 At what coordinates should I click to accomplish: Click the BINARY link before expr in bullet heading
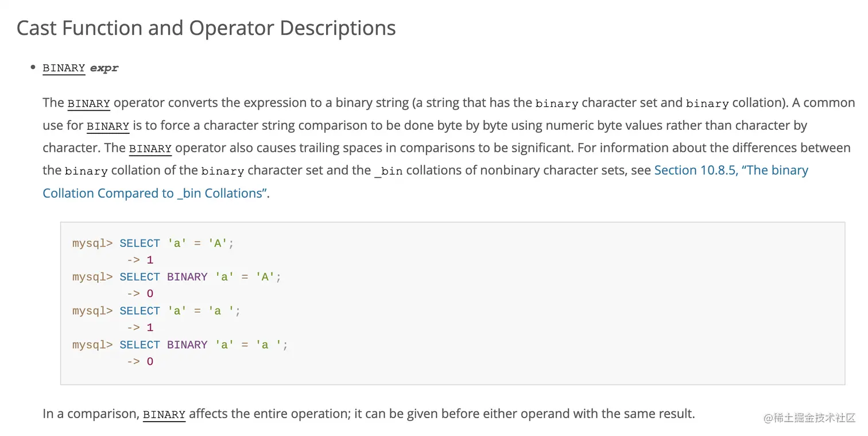tap(64, 68)
